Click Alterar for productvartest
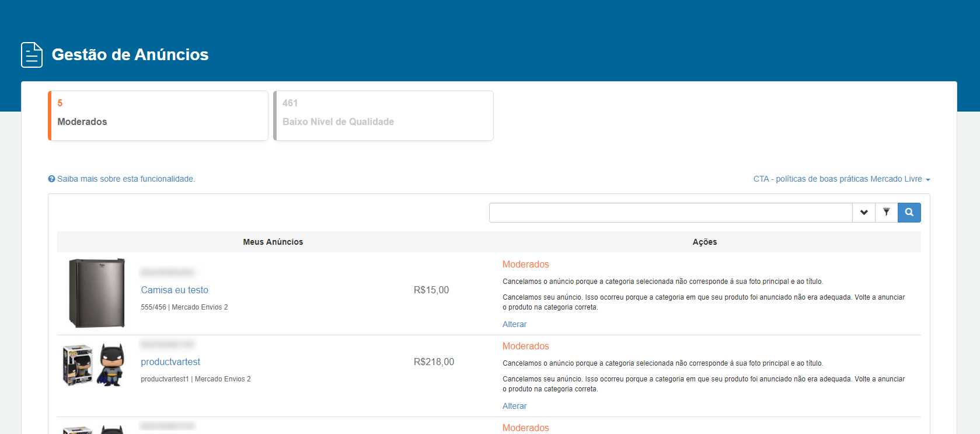980x434 pixels. [514, 406]
